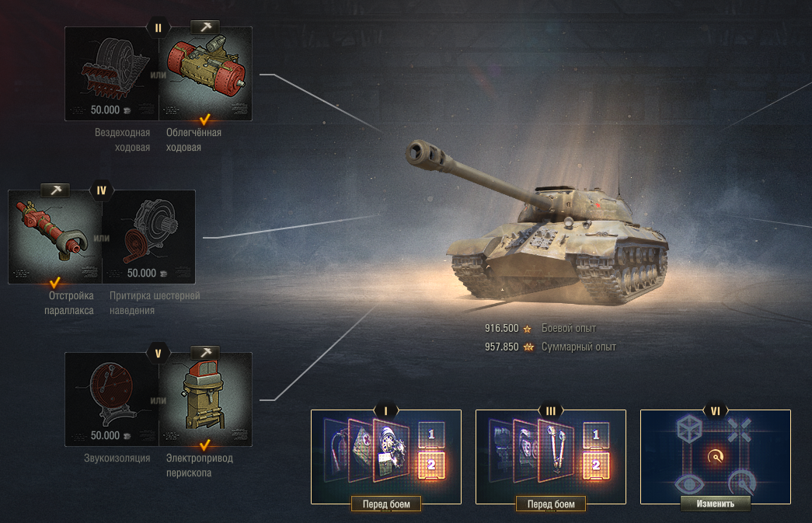Click the tank model in the center

point(538,223)
